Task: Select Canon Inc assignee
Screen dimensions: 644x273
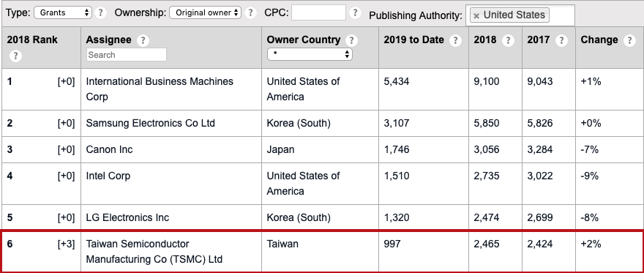Action: [x=109, y=149]
